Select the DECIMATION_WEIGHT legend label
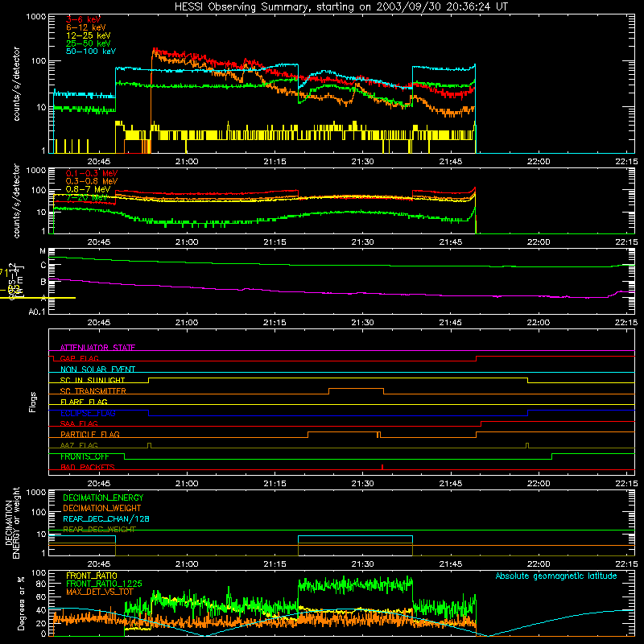 coord(102,508)
